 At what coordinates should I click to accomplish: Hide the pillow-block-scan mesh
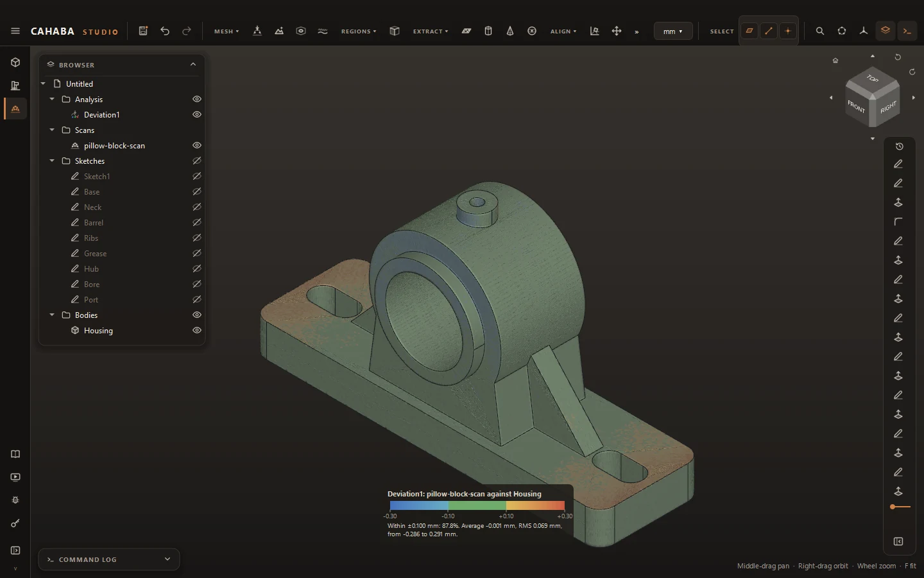(197, 145)
